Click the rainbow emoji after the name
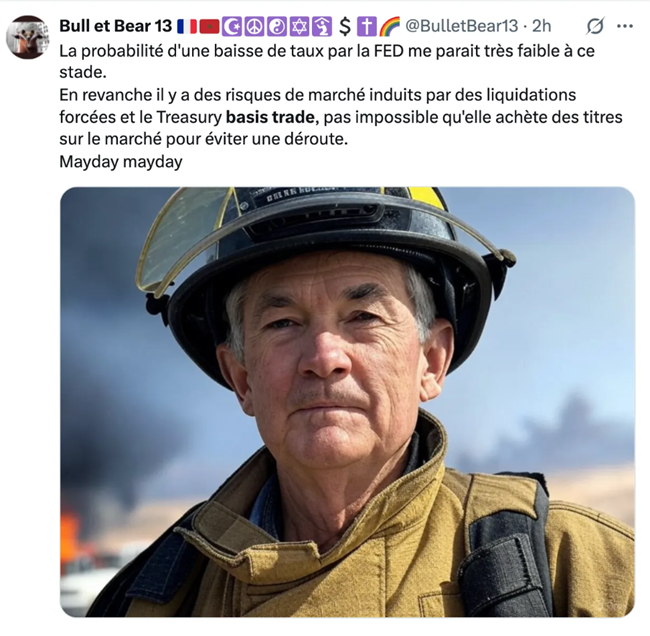This screenshot has width=650, height=636. tap(389, 27)
